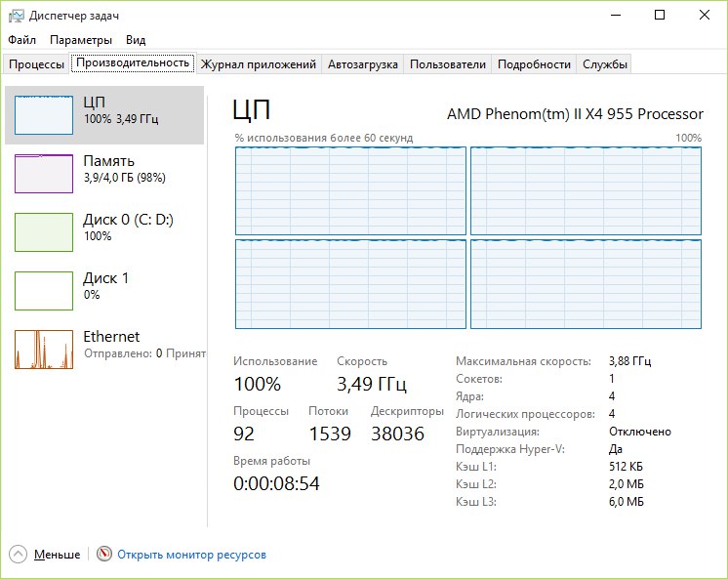Click the bottom-right CPU core usage graph
Viewport: 728px width, 579px height.
(x=586, y=284)
